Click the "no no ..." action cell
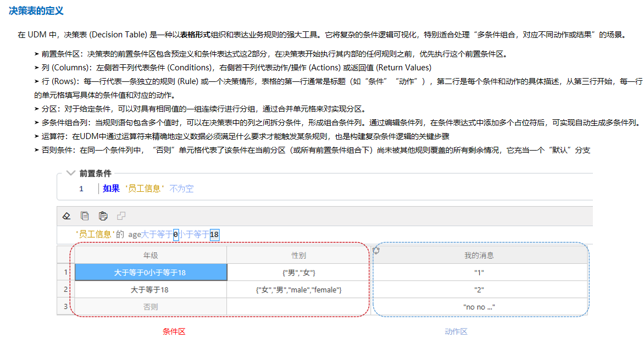644x338 pixels. click(x=479, y=307)
